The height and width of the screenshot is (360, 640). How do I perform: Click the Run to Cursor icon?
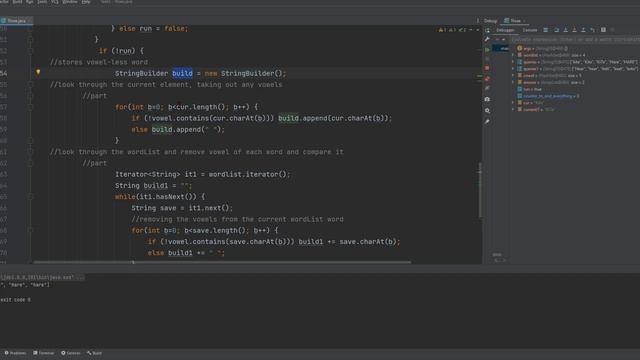(593, 30)
